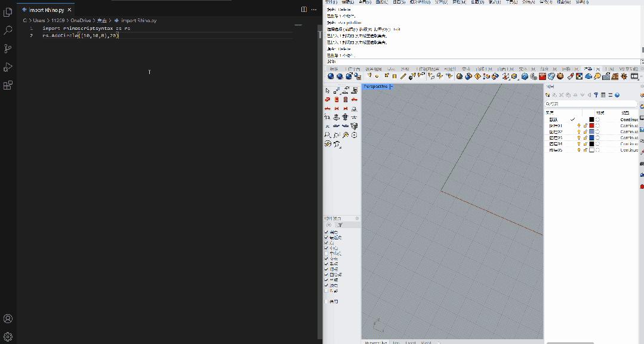The height and width of the screenshot is (344, 644).
Task: Open the Run and Debug view
Action: coord(8,67)
